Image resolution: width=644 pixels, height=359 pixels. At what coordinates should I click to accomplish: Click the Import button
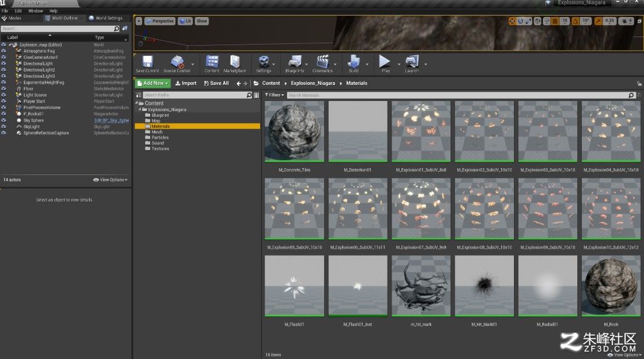185,83
